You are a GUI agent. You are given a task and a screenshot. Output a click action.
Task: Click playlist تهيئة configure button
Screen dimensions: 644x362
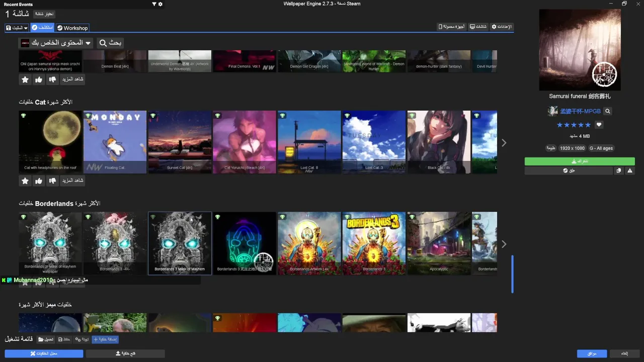[82, 340]
